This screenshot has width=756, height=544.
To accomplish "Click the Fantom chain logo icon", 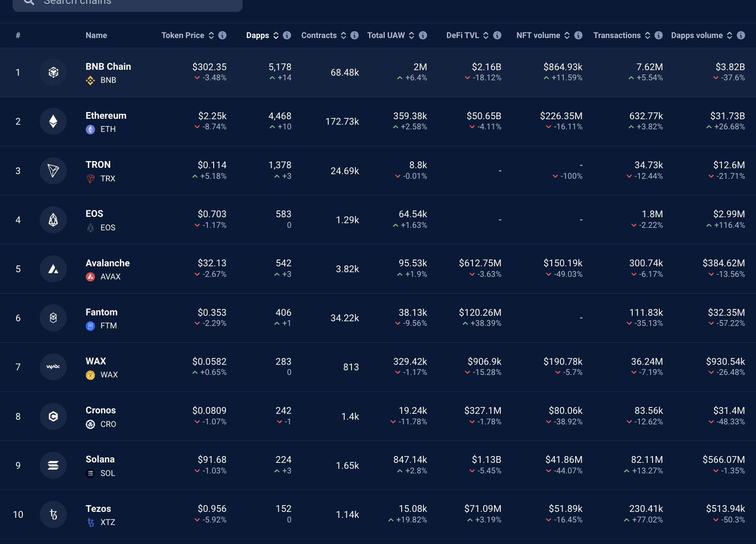I will pos(53,318).
